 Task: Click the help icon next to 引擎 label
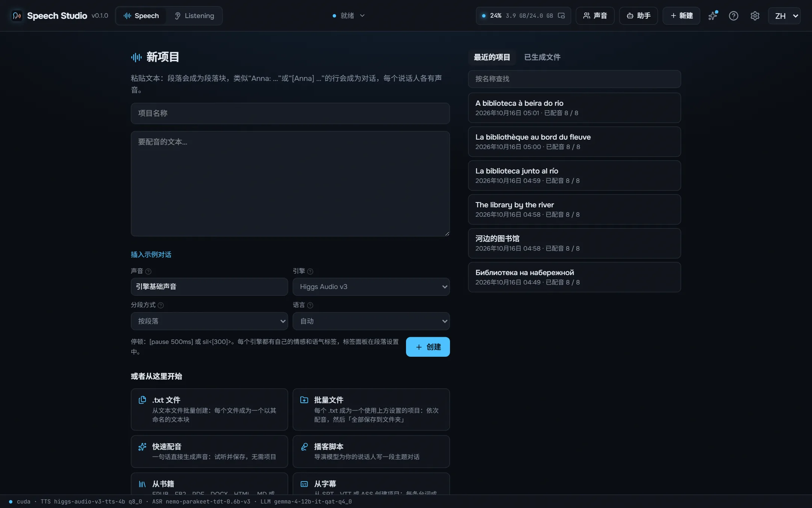310,271
